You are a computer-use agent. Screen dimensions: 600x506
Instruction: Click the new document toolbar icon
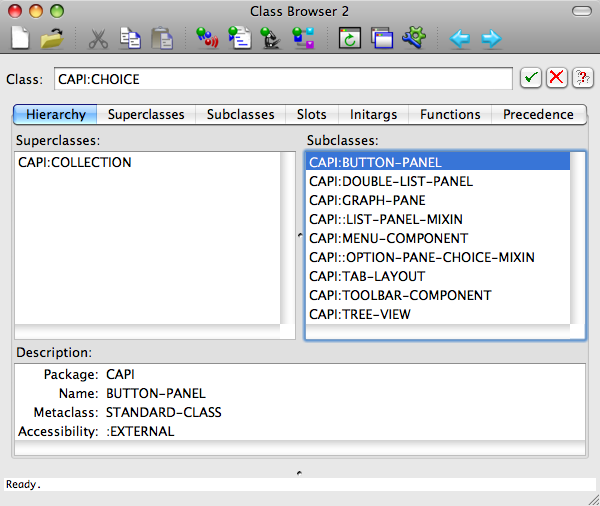pyautogui.click(x=20, y=39)
